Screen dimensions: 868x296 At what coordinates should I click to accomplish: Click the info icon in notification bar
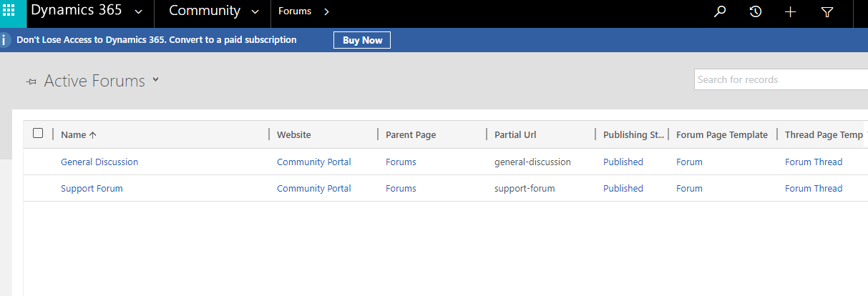[x=6, y=40]
